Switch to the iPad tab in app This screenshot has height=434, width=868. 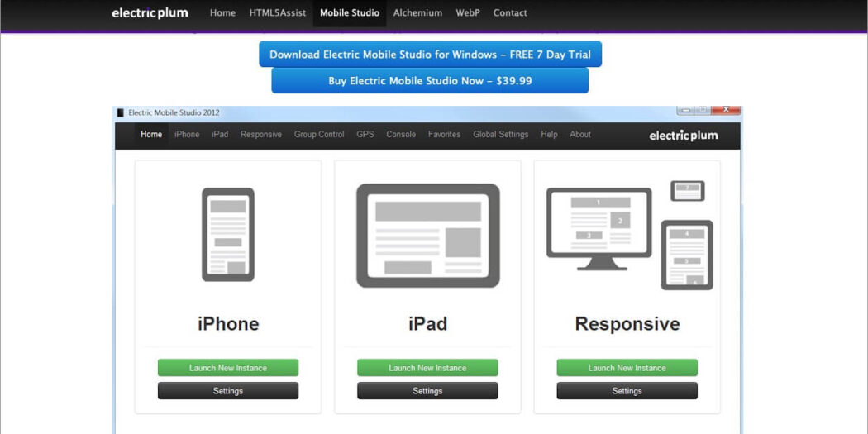pos(220,135)
